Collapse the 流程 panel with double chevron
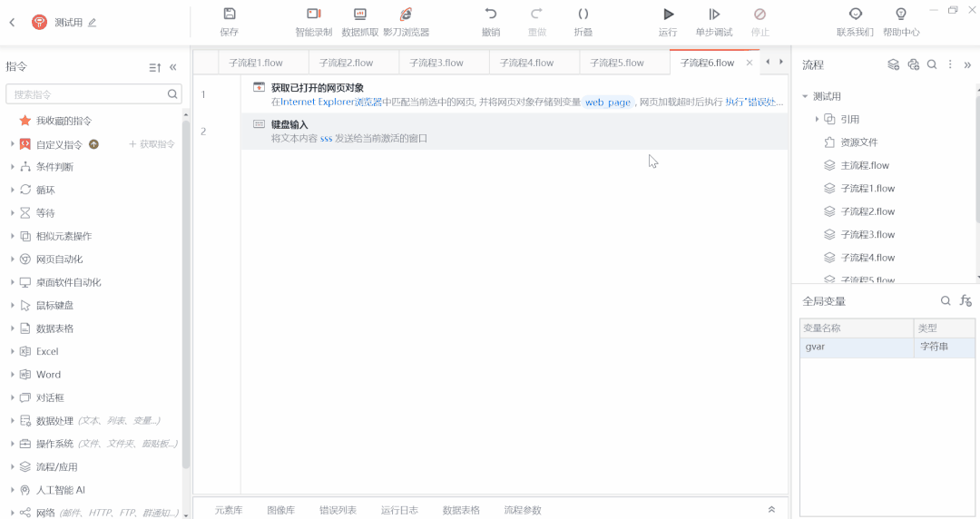 [x=967, y=64]
